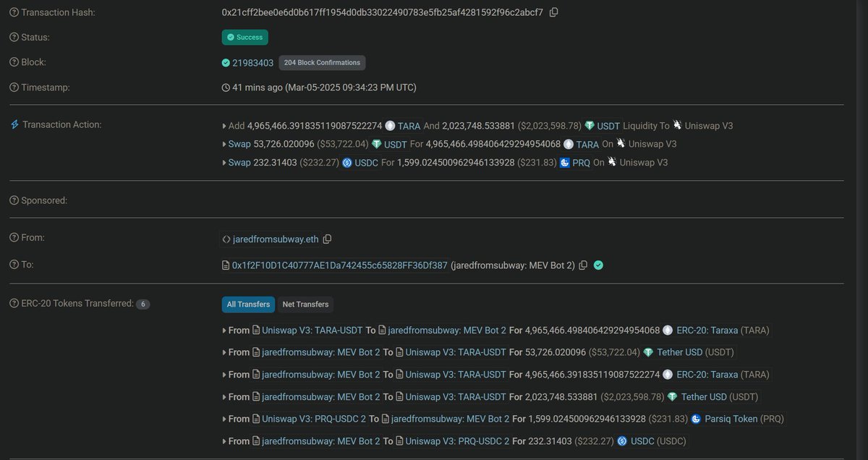Click the lightning icon beside Transaction Action
The image size is (868, 460).
[14, 124]
